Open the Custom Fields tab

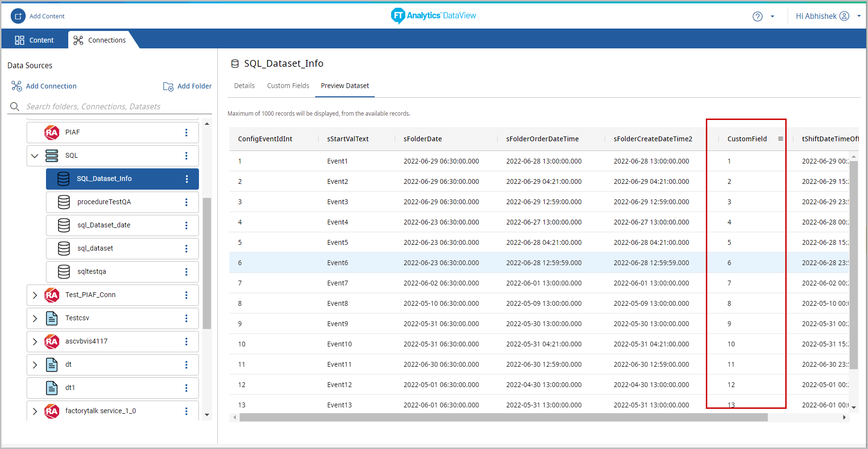click(x=288, y=86)
